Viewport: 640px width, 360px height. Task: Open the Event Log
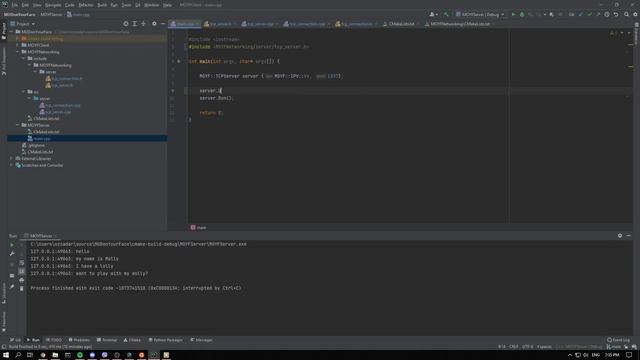coord(619,340)
